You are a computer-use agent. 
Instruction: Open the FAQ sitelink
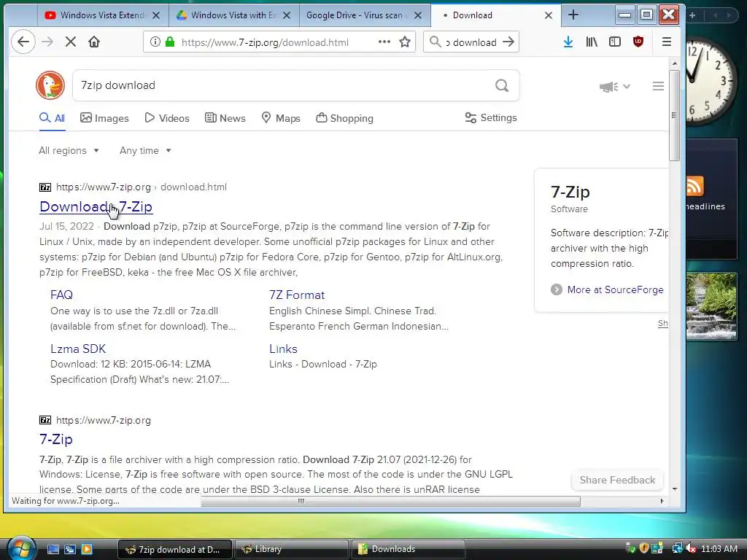click(x=61, y=295)
